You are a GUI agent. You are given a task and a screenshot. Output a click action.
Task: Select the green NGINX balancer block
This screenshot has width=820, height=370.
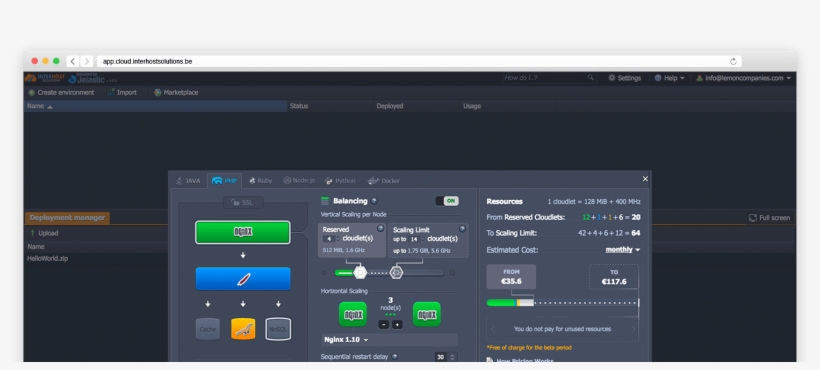243,232
